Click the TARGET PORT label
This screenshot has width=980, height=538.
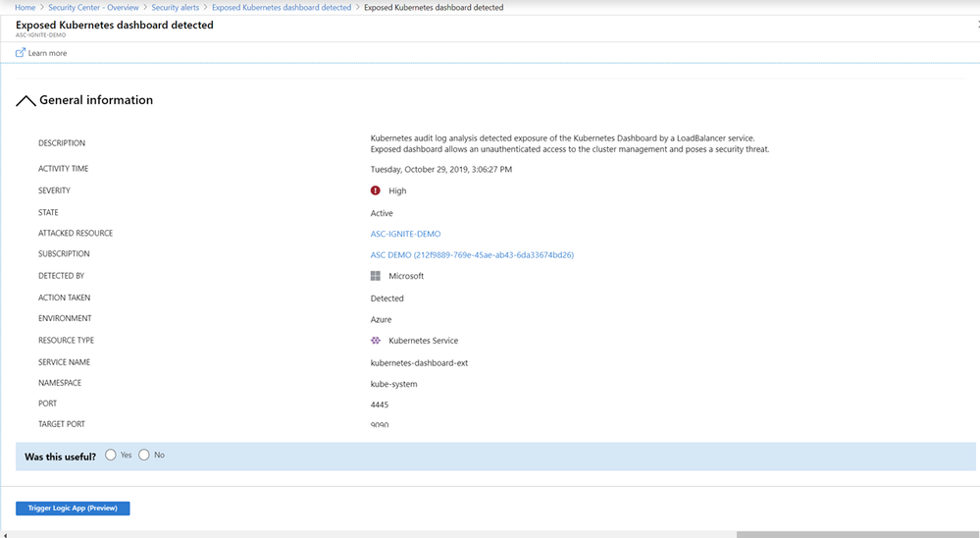coord(62,424)
